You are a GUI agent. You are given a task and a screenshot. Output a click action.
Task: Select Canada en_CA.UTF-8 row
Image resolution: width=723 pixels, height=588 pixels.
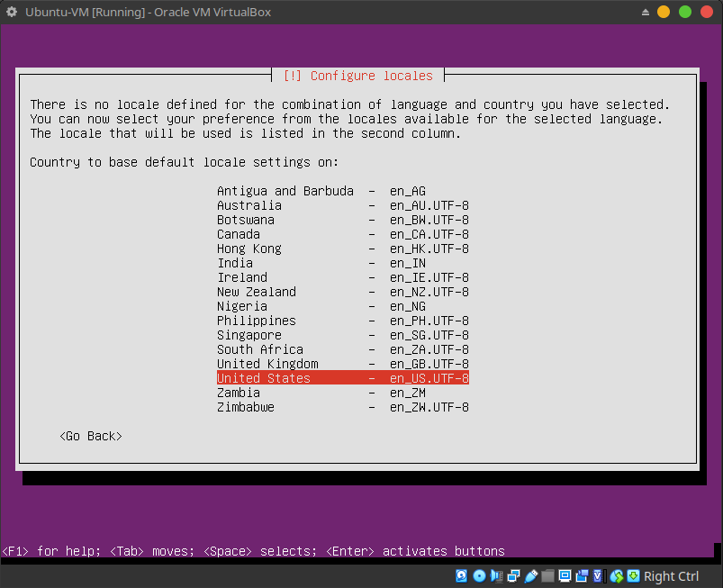(x=343, y=234)
